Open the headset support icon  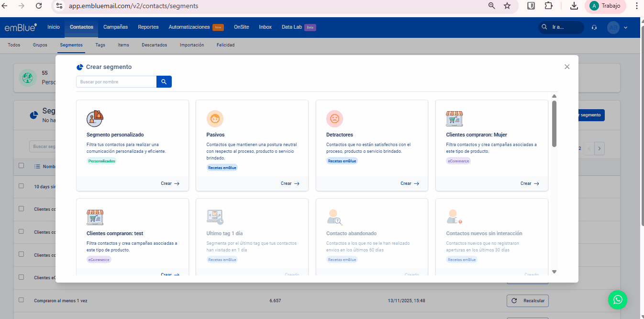[x=594, y=27]
